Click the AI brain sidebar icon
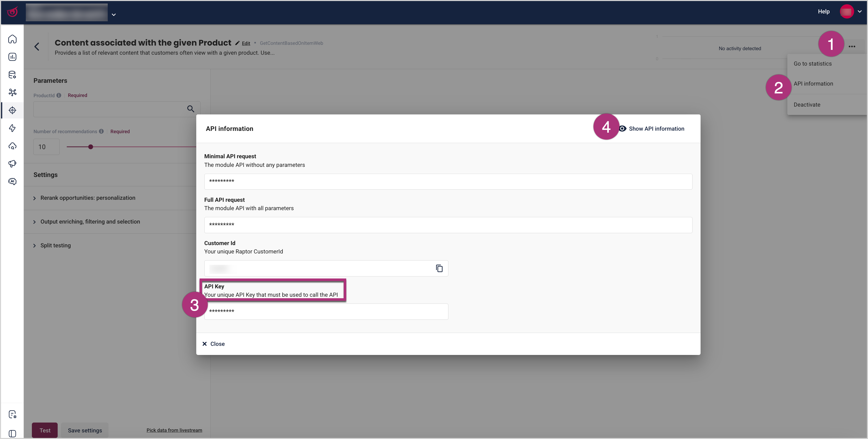 coord(12,182)
